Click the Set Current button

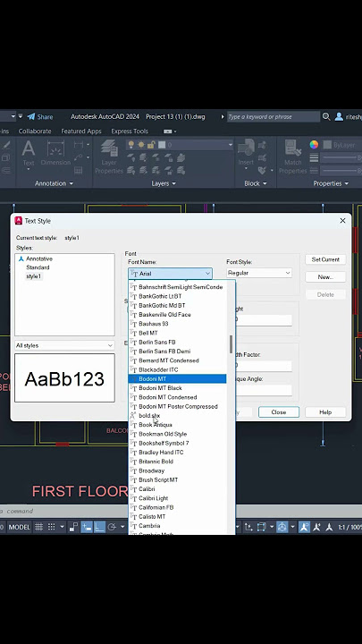325,259
